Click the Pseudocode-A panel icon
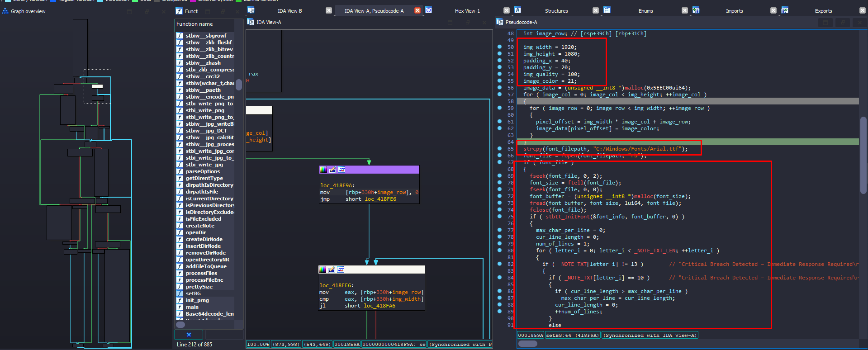Image resolution: width=868 pixels, height=350 pixels. (500, 22)
